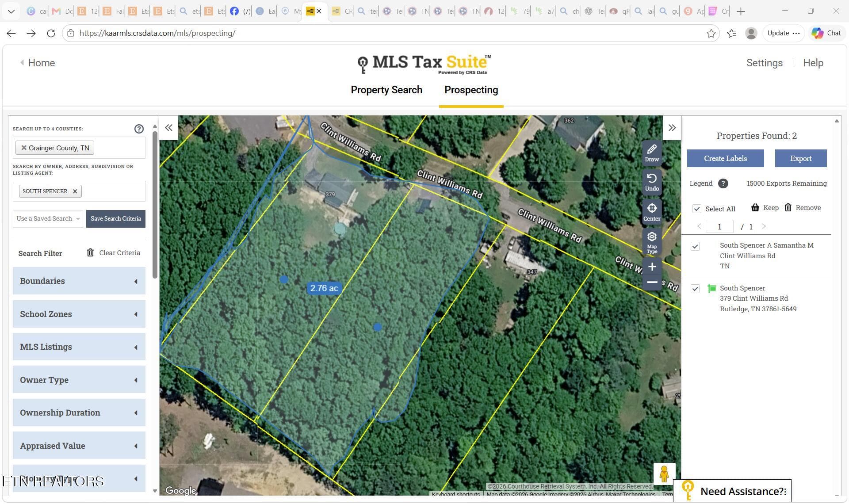Image resolution: width=849 pixels, height=504 pixels.
Task: Expand the Owner Type filter
Action: click(x=79, y=380)
